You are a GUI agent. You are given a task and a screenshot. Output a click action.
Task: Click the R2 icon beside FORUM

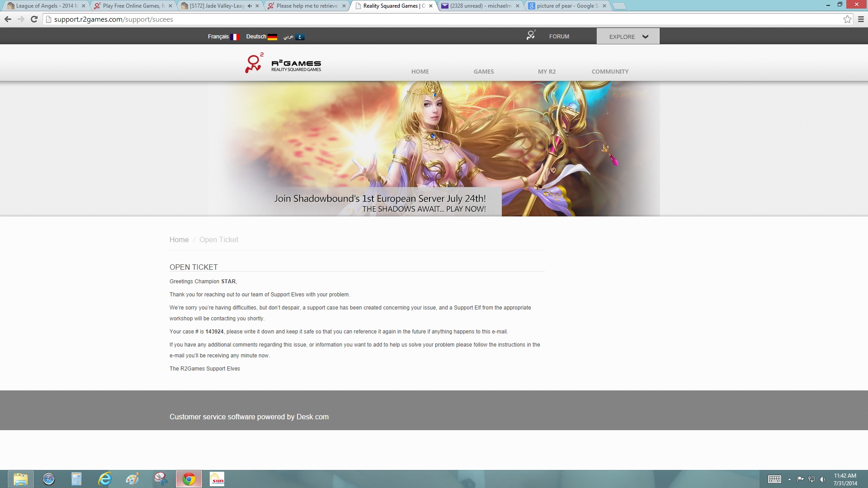click(531, 35)
